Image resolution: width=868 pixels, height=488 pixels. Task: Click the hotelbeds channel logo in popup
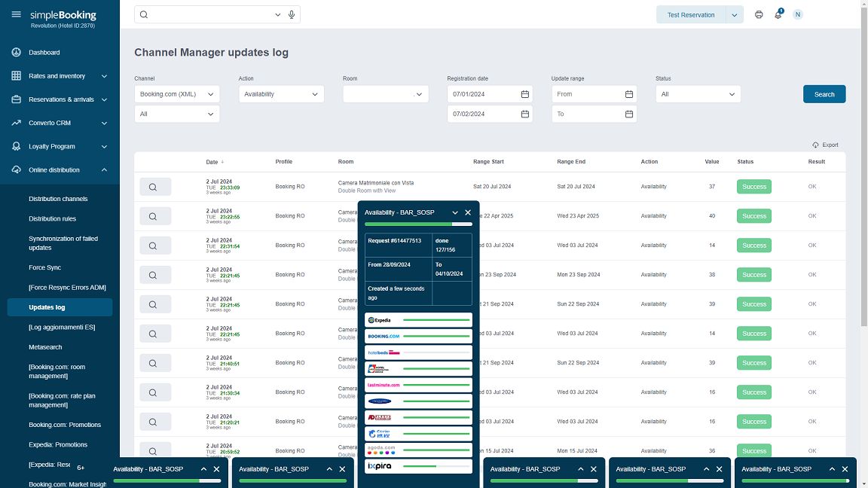(383, 352)
